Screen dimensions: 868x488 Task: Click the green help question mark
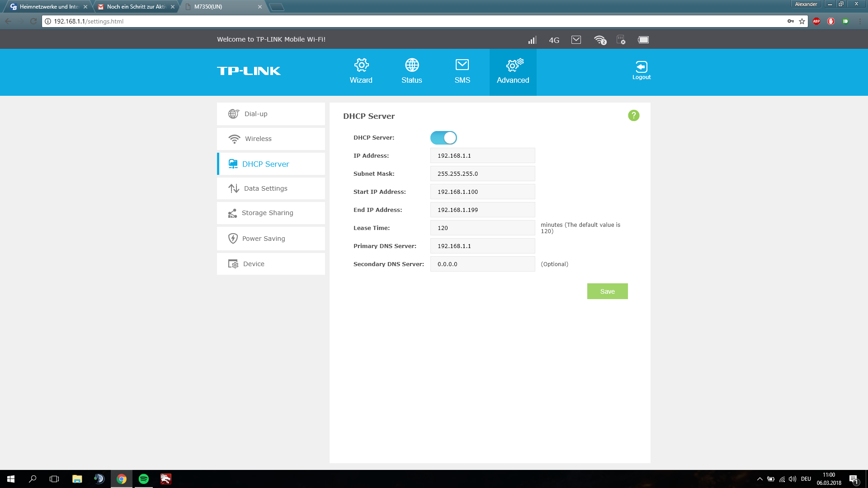point(633,116)
